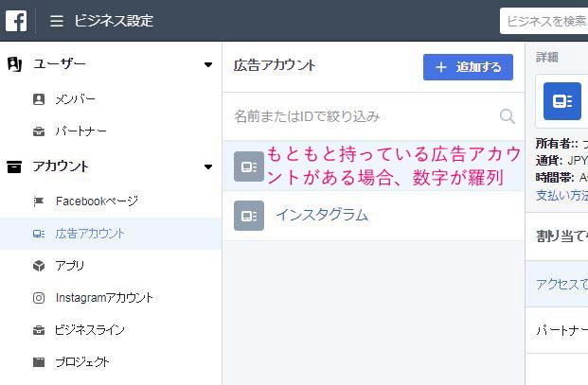Viewport: 588px width, 385px height.
Task: Click the ビジネスを検索 search box
Action: pos(543,21)
